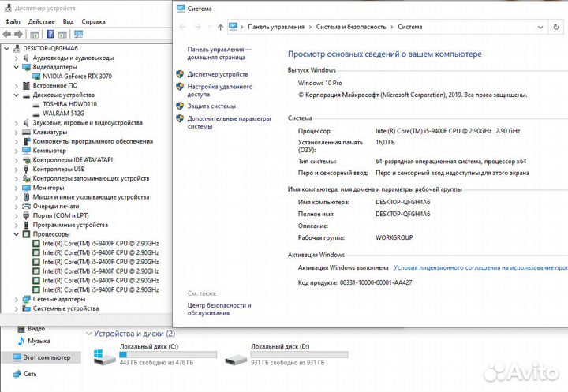Click the Контроллеры USB icon

click(26, 170)
